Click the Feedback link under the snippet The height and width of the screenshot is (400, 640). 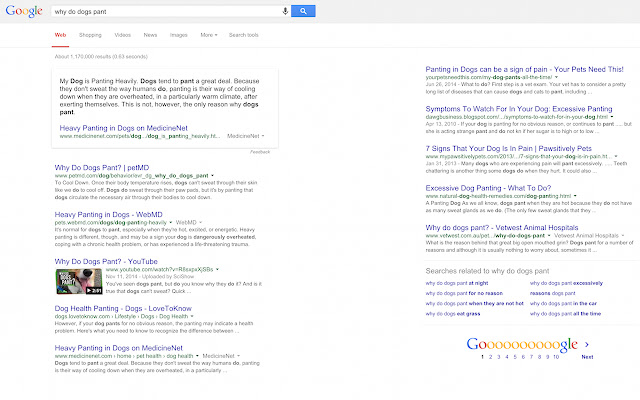(x=260, y=152)
